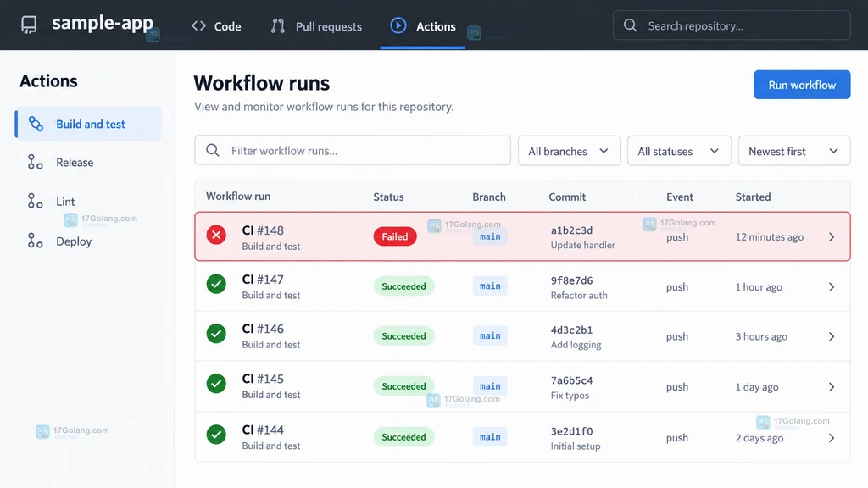Screen dimensions: 868x488
Task: Open CI #144 details chevron
Action: (x=832, y=438)
